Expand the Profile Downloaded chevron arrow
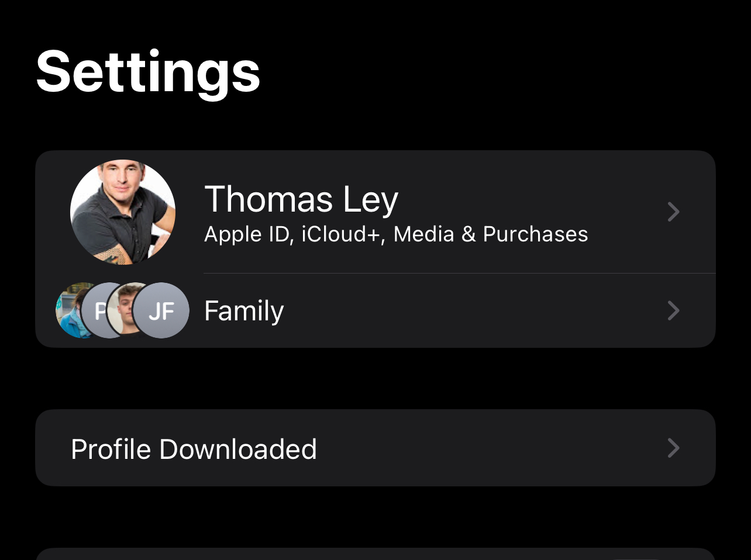 [673, 448]
